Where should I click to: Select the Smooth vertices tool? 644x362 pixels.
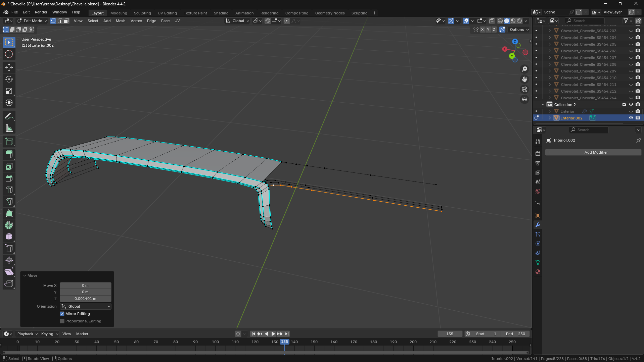(x=9, y=237)
